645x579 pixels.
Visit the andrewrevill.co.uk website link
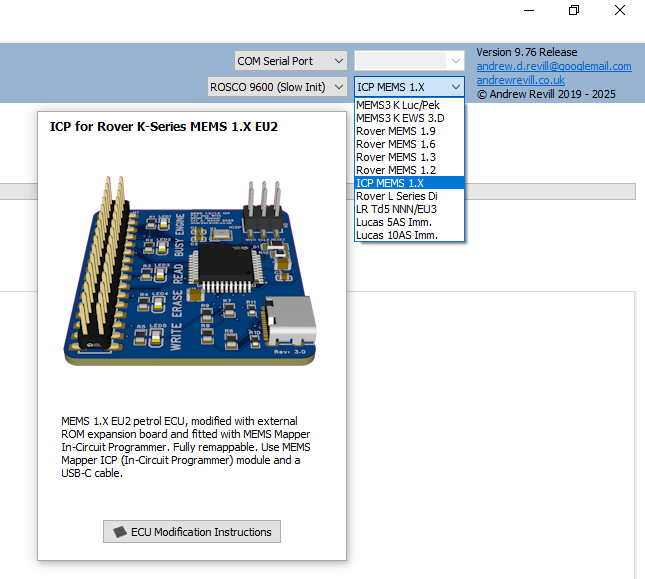click(x=520, y=80)
